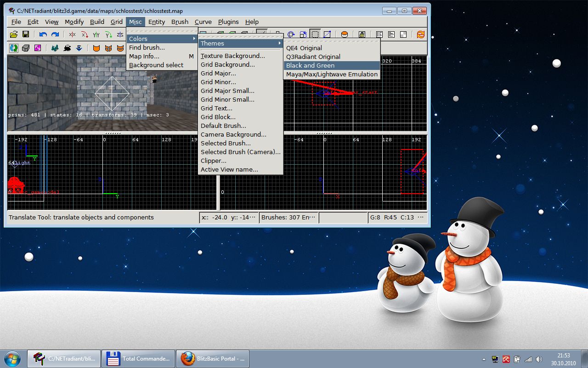Screen dimensions: 588x368
Task: Click the Save floppy disk icon
Action: point(26,34)
